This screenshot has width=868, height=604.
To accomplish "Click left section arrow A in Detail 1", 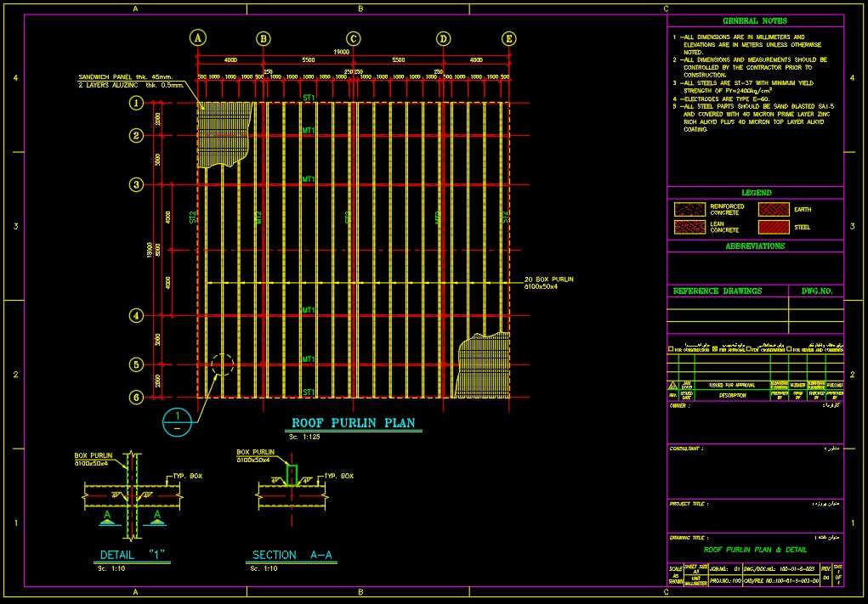I will 107,514.
